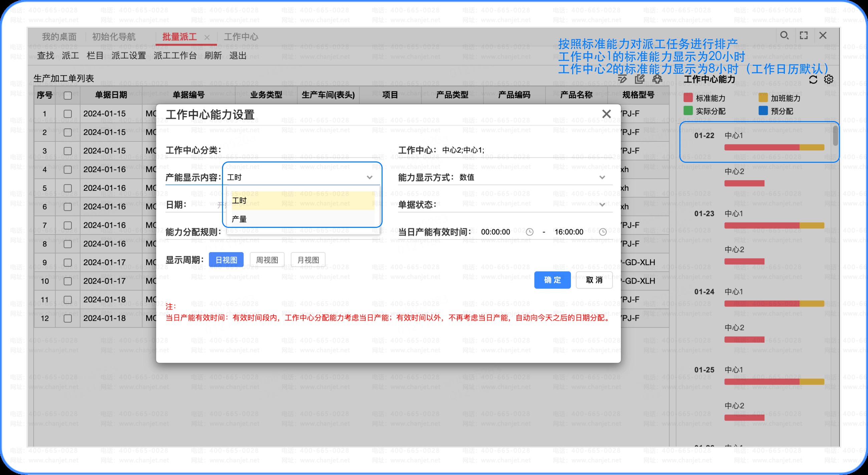Select the 周视图 display period button
868x475 pixels.
pos(267,260)
